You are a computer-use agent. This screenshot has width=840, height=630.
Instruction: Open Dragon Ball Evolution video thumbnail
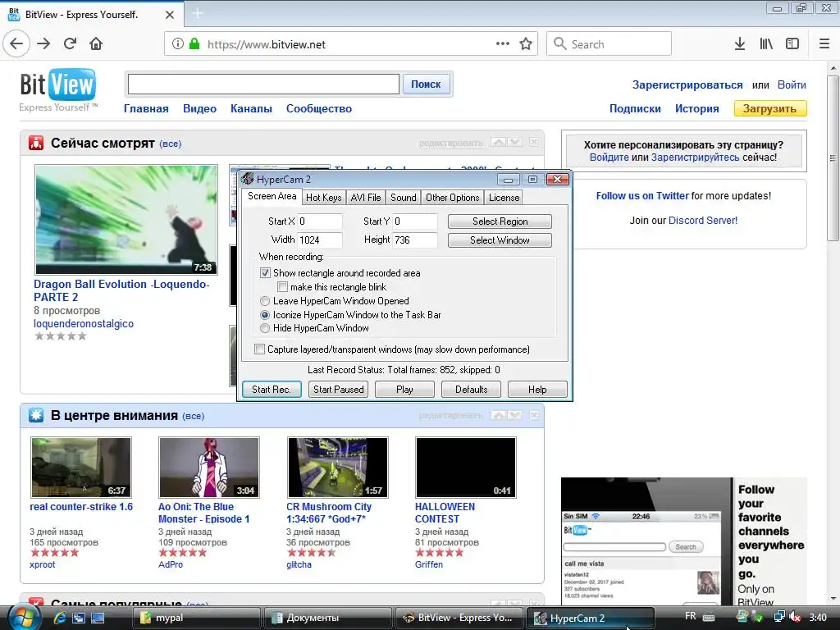click(x=126, y=220)
